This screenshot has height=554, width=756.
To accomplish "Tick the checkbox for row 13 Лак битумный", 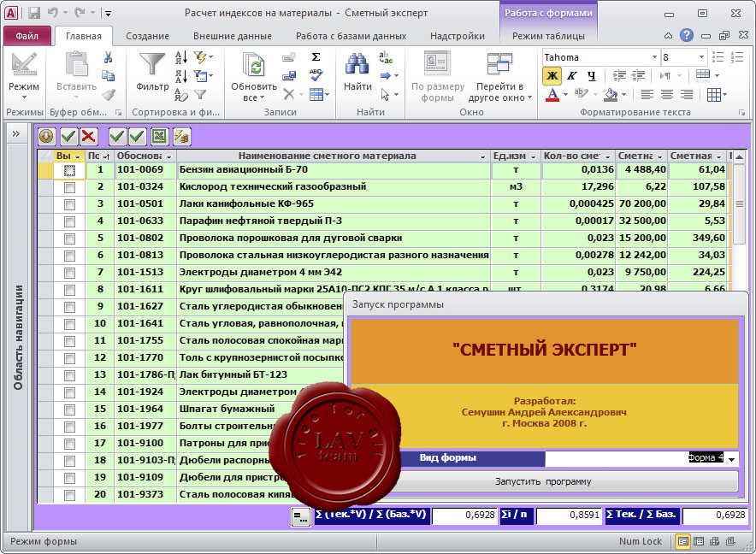I will click(x=69, y=375).
